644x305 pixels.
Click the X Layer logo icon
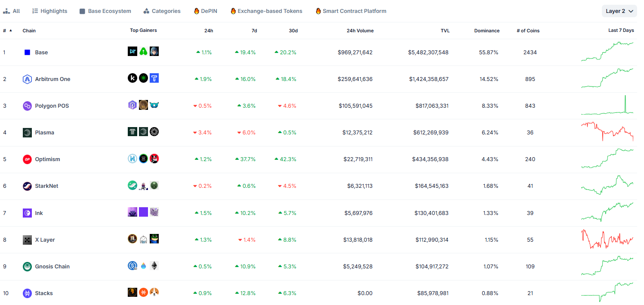[27, 240]
